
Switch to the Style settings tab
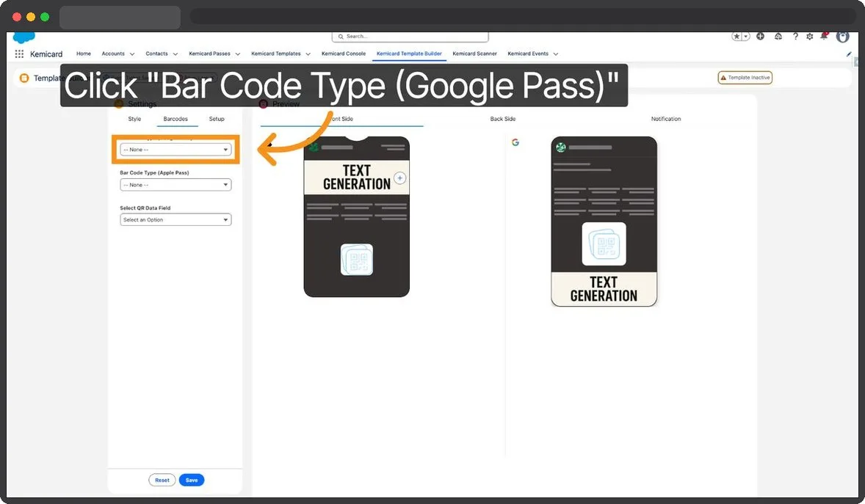tap(134, 119)
